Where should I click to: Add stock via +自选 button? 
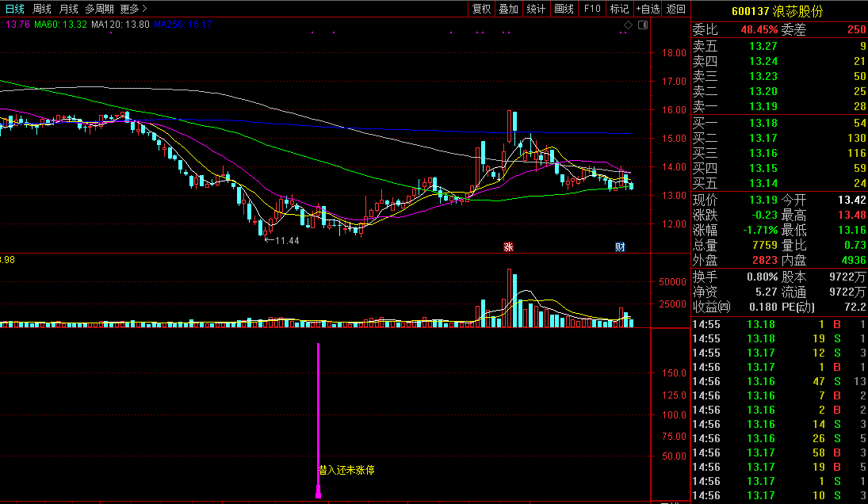[648, 9]
